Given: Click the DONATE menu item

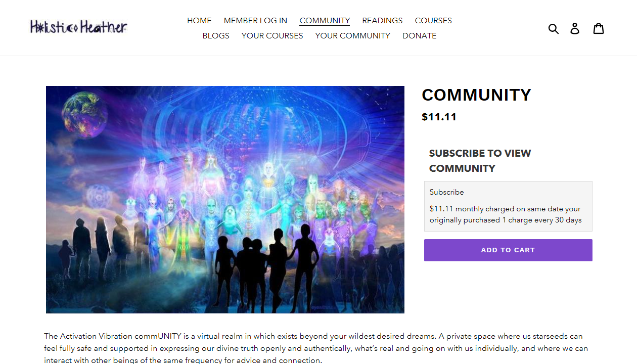Looking at the screenshot, I should pyautogui.click(x=419, y=36).
